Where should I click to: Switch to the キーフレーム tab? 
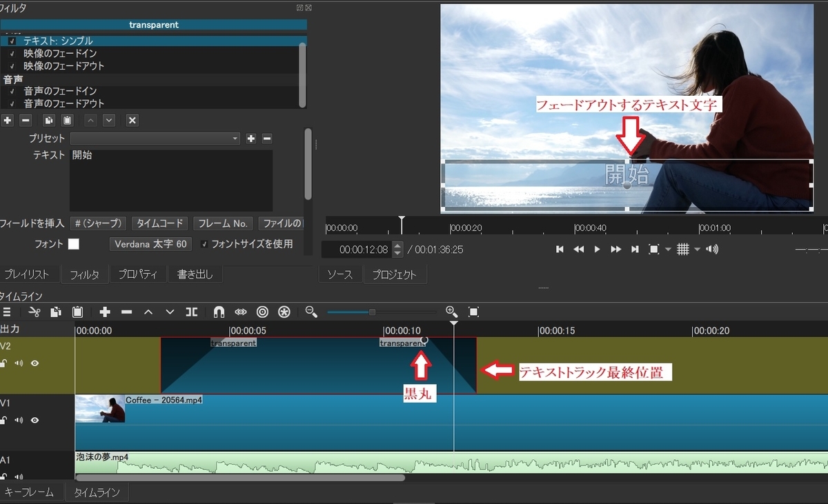[x=30, y=492]
